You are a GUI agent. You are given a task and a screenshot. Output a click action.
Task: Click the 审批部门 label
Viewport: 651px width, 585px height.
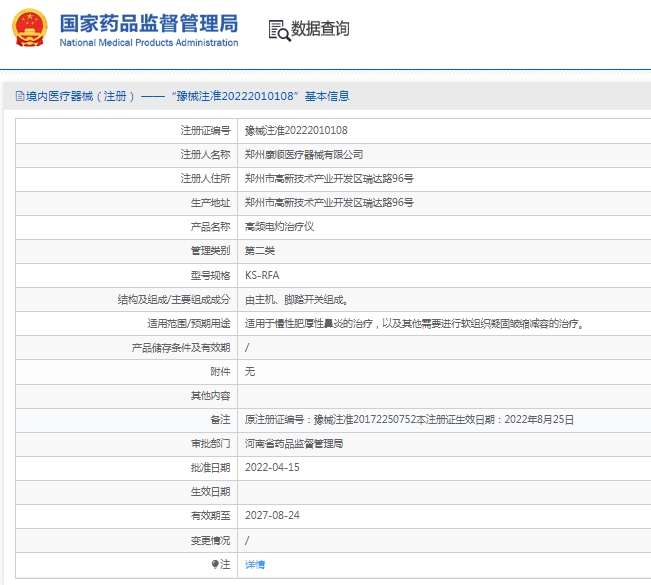click(210, 444)
